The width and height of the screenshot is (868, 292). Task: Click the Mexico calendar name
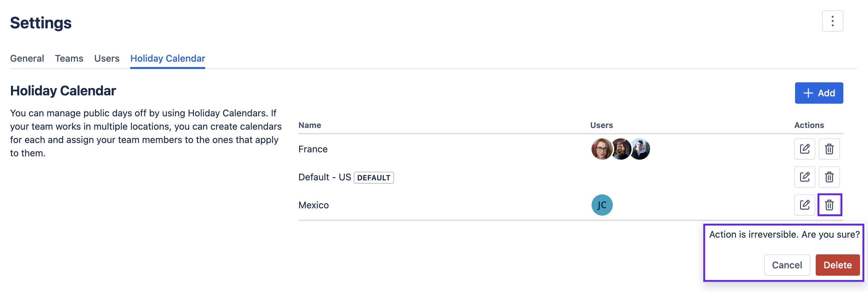[x=313, y=205]
